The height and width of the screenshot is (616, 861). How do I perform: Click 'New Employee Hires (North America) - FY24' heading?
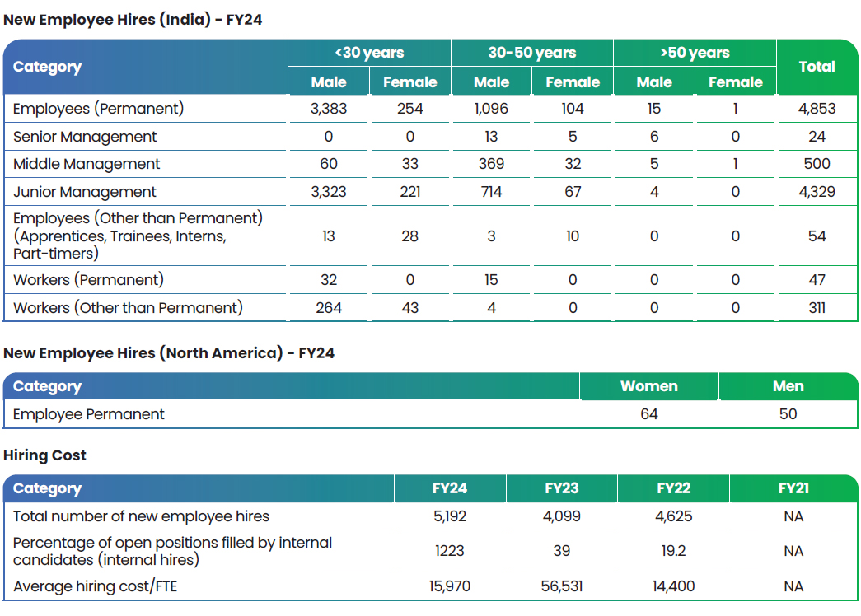pos(169,353)
